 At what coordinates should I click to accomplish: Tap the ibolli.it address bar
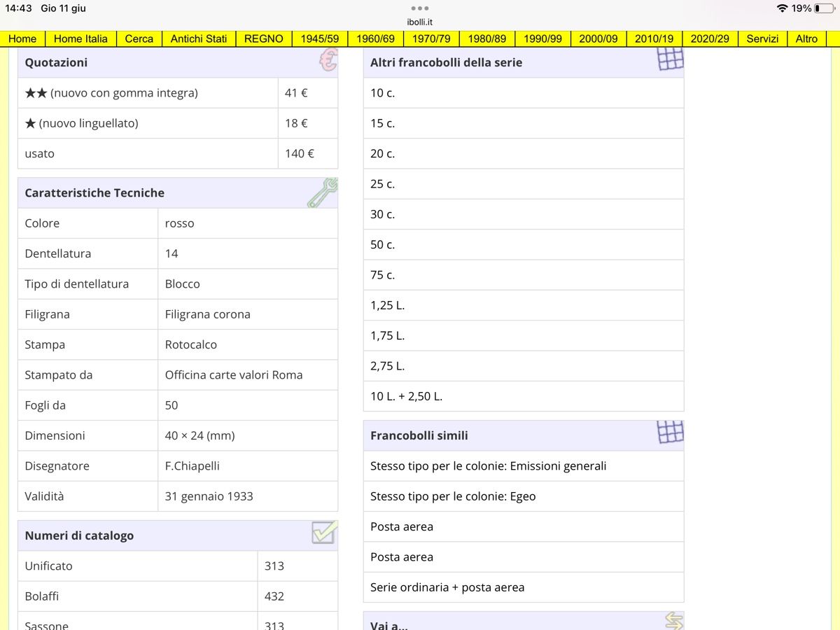coord(420,22)
